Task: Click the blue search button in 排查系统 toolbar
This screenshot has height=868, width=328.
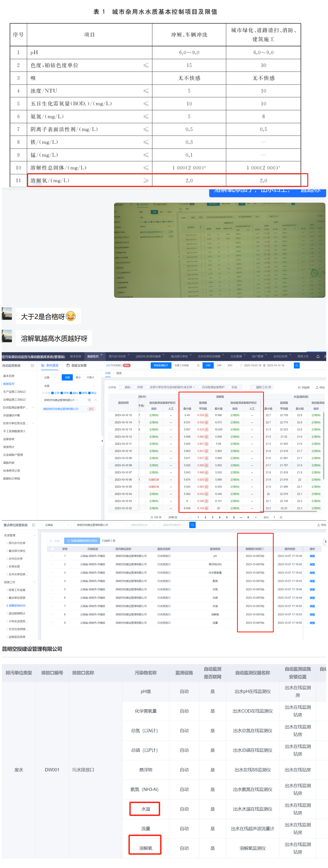Action: [x=192, y=525]
